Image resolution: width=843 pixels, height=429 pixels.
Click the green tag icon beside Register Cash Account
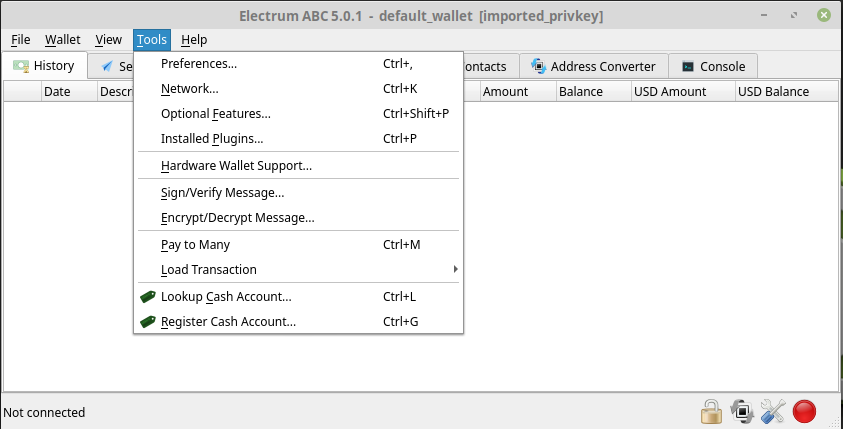pos(147,321)
